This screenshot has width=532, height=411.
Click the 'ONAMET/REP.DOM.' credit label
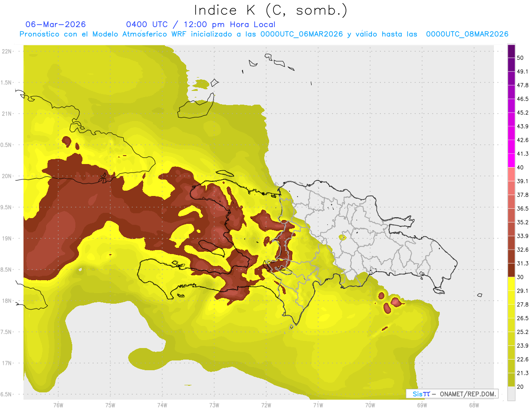coord(468,394)
